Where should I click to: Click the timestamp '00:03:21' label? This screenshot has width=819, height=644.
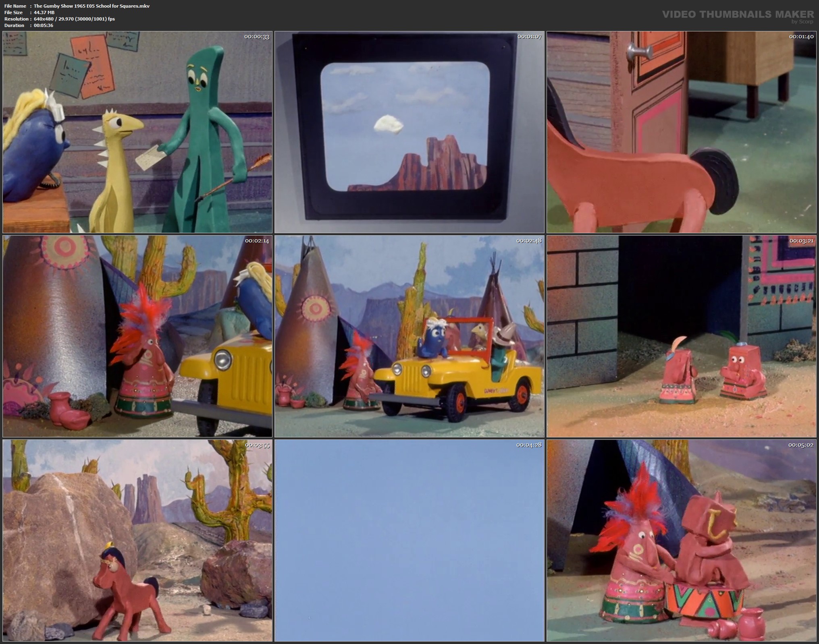pos(801,241)
